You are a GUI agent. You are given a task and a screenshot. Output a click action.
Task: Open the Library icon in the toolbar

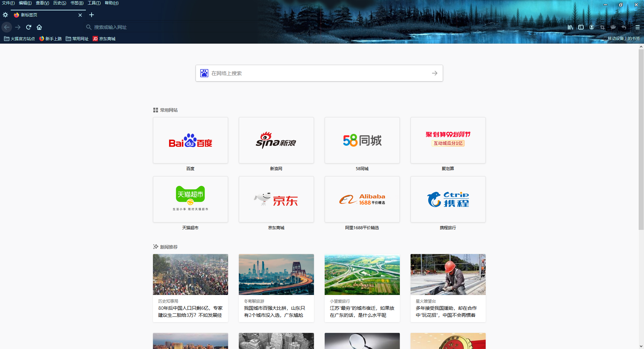point(570,27)
